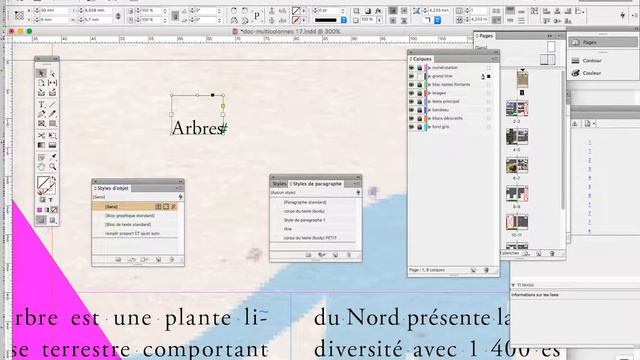Expand the numérotation layer
This screenshot has width=640, height=360.
point(429,68)
